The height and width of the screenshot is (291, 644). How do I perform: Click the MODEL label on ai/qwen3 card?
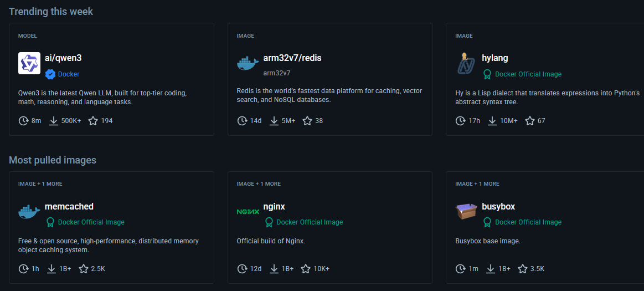pos(28,36)
